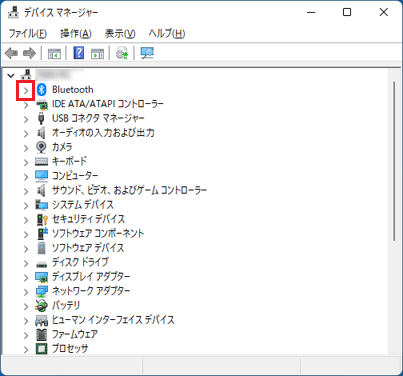Select the ディスク ドライブ label text
The height and width of the screenshot is (376, 403).
(x=80, y=262)
